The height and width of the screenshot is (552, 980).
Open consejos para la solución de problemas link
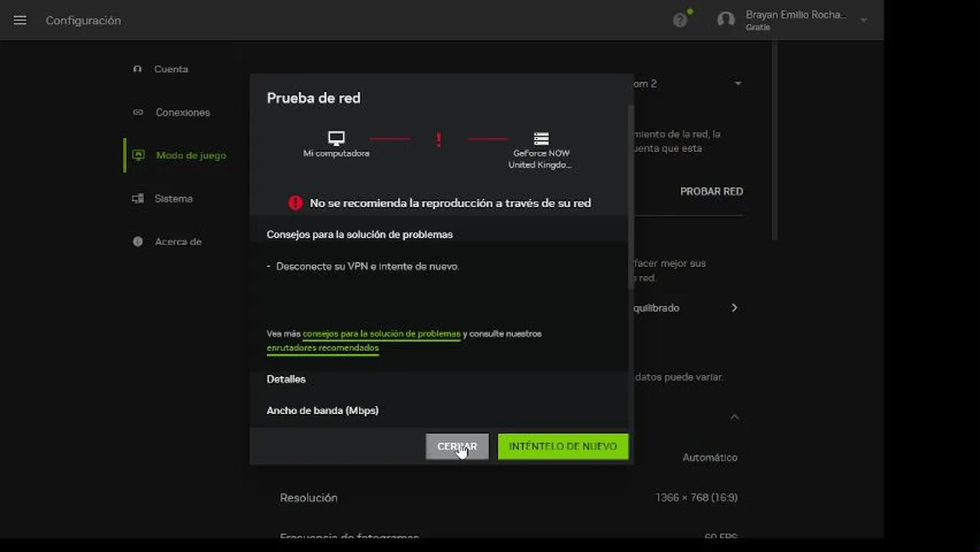pos(382,334)
